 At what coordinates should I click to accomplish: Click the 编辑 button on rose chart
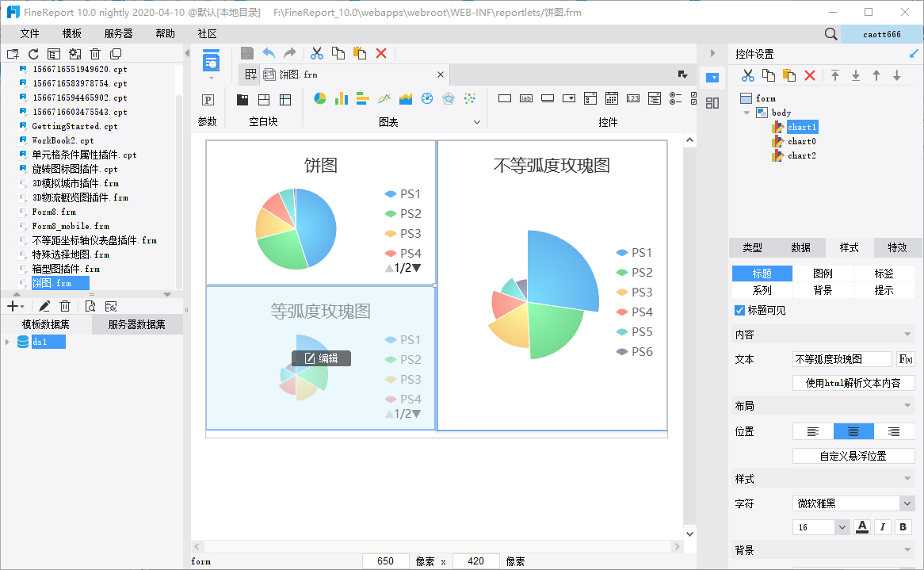pyautogui.click(x=321, y=358)
